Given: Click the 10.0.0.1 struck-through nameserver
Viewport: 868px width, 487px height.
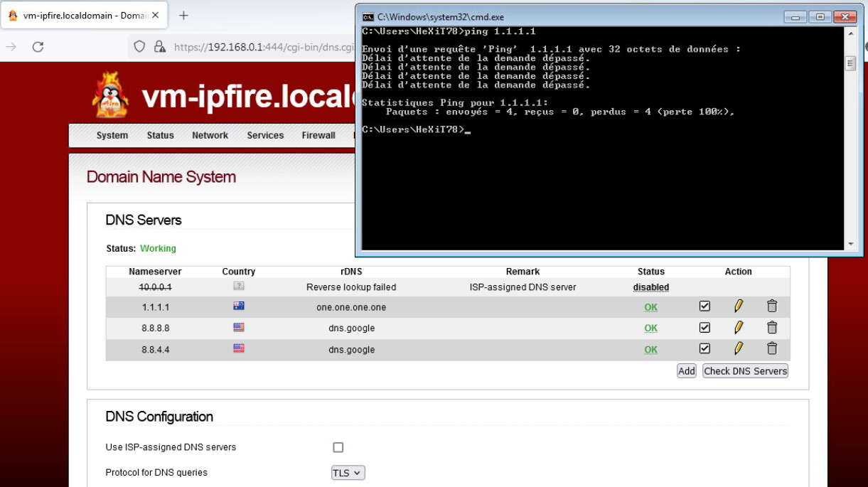Looking at the screenshot, I should (x=155, y=287).
